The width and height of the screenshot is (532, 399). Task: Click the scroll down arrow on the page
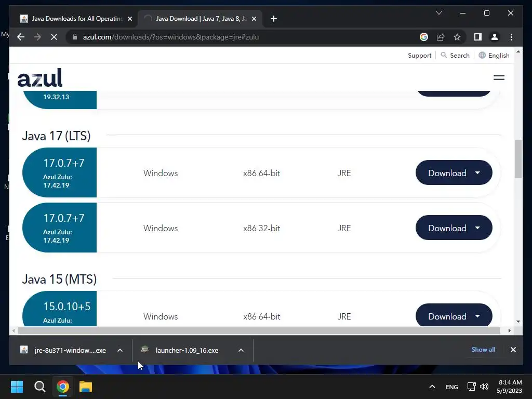518,321
